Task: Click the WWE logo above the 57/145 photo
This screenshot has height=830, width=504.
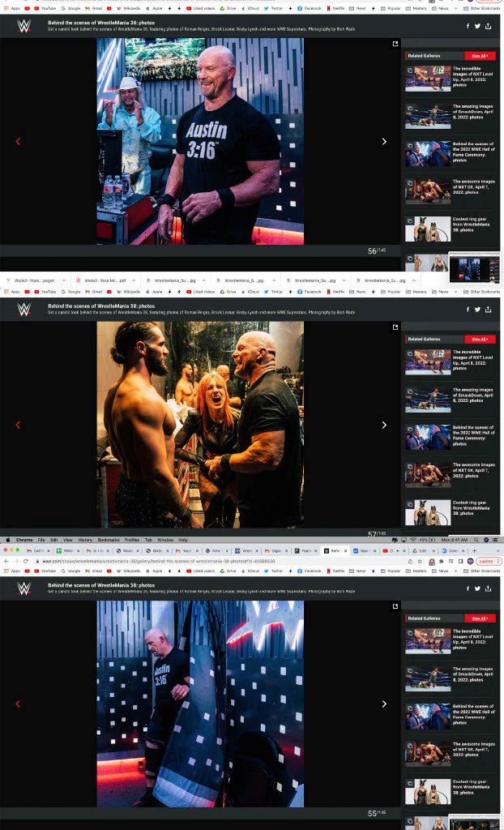Action: (23, 309)
